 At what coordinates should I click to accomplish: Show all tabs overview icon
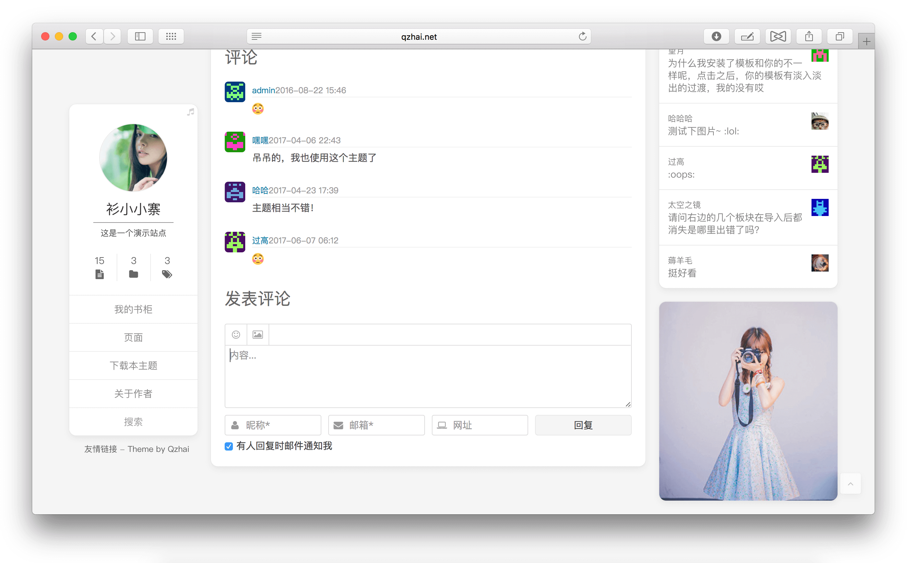tap(840, 36)
